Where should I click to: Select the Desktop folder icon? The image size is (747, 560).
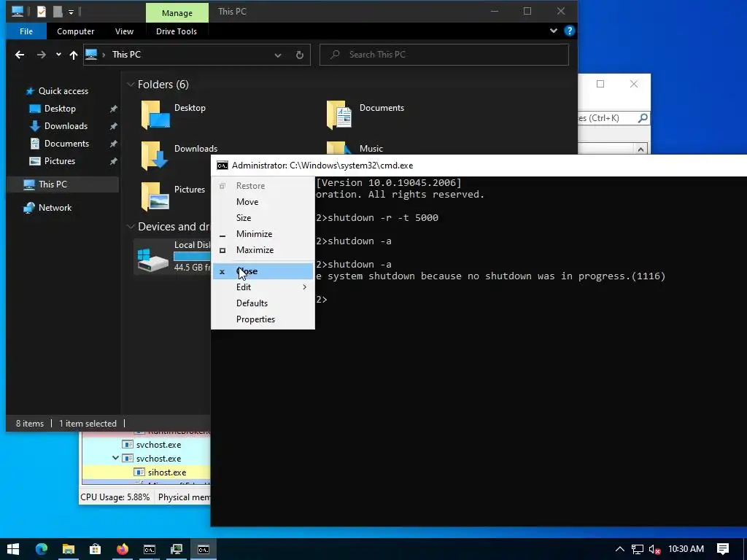point(155,114)
